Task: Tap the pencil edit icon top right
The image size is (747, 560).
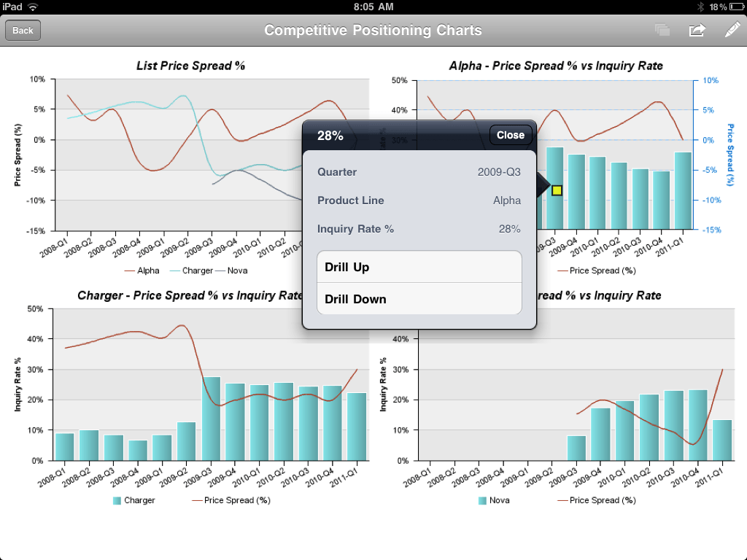Action: (732, 30)
